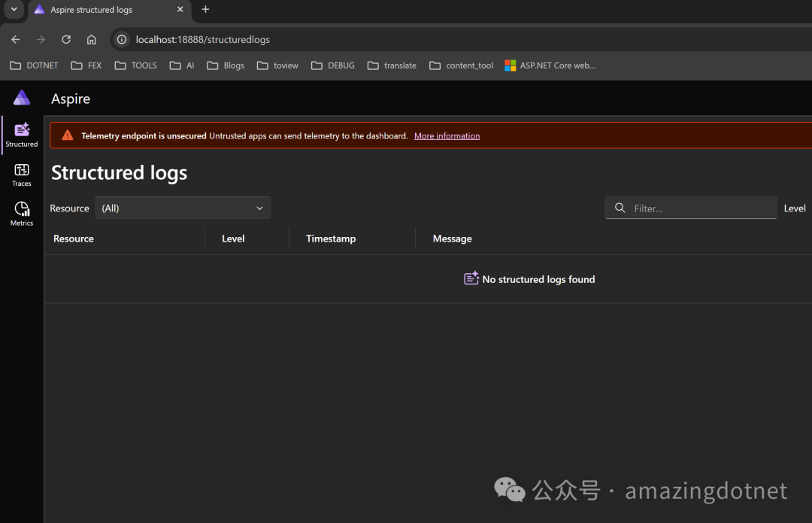Image resolution: width=812 pixels, height=523 pixels.
Task: Click the site information icon in address bar
Action: click(122, 39)
